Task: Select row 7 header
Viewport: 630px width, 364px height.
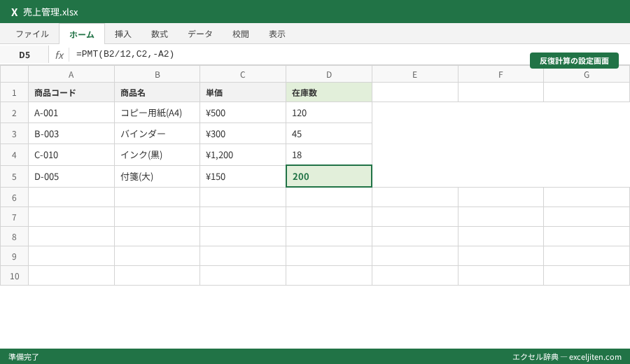Action: [14, 217]
